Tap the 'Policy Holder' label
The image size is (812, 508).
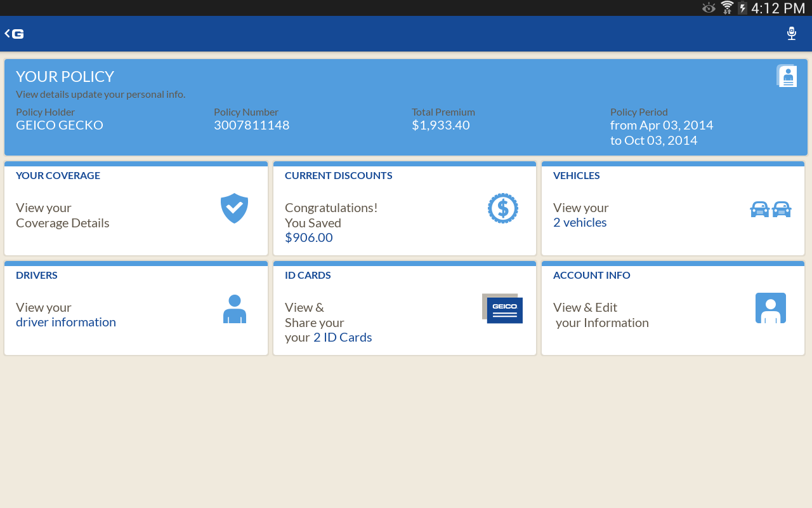45,112
